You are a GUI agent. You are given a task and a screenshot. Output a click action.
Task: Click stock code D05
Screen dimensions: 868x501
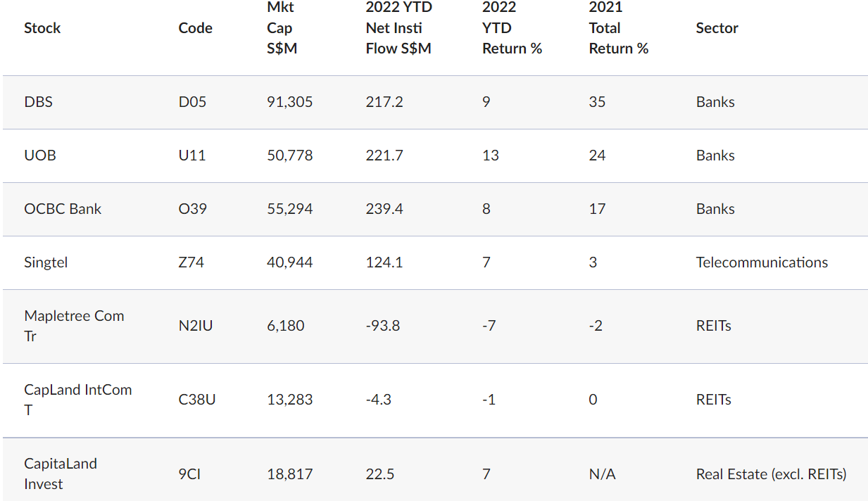pos(192,102)
